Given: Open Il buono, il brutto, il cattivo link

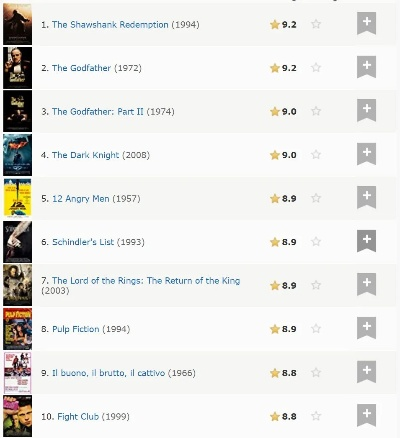Looking at the screenshot, I should click(x=108, y=373).
